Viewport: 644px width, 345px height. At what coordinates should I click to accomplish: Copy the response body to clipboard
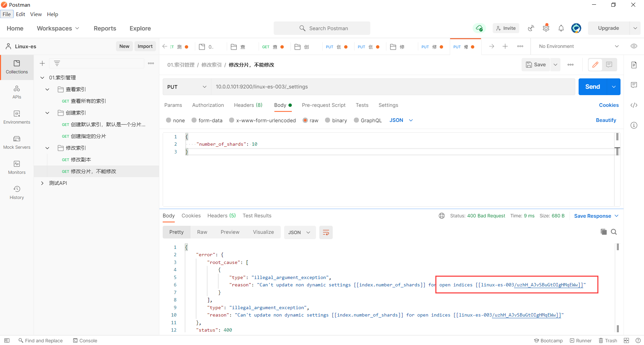pos(603,232)
